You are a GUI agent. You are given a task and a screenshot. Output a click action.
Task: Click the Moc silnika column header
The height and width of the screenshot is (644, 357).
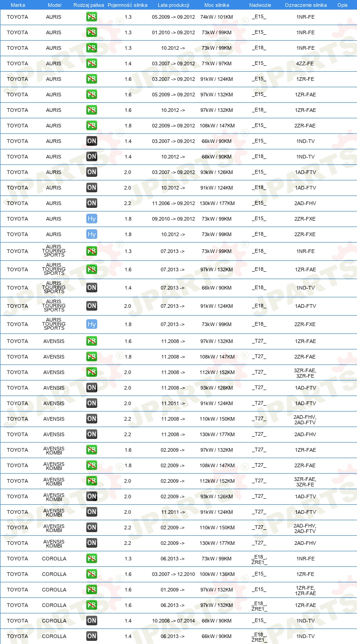coord(217,5)
